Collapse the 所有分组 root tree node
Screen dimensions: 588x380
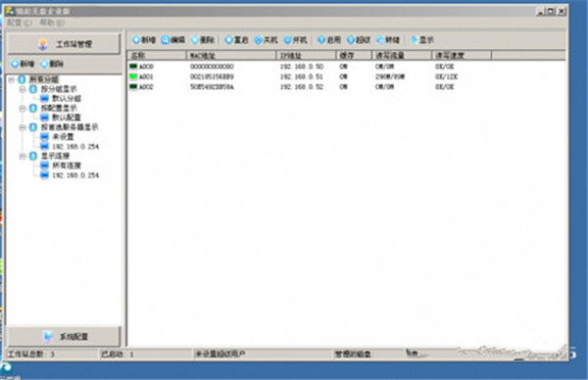tap(12, 79)
